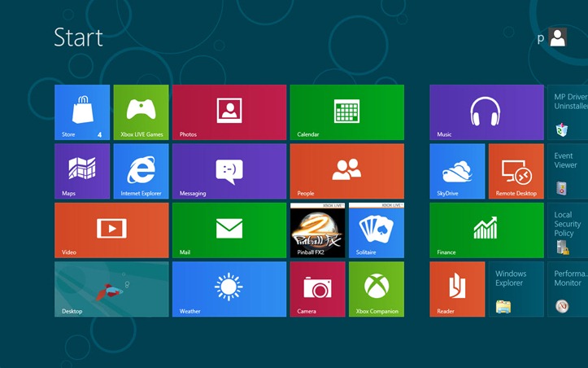Open the Video tile
Screen dimensions: 588x368
(111, 230)
